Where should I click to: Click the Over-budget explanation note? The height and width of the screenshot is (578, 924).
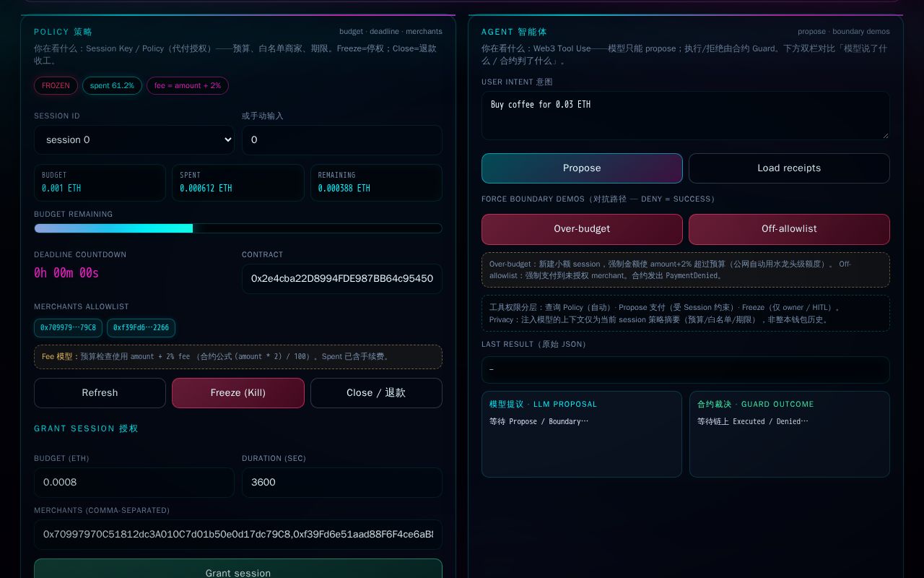click(686, 269)
